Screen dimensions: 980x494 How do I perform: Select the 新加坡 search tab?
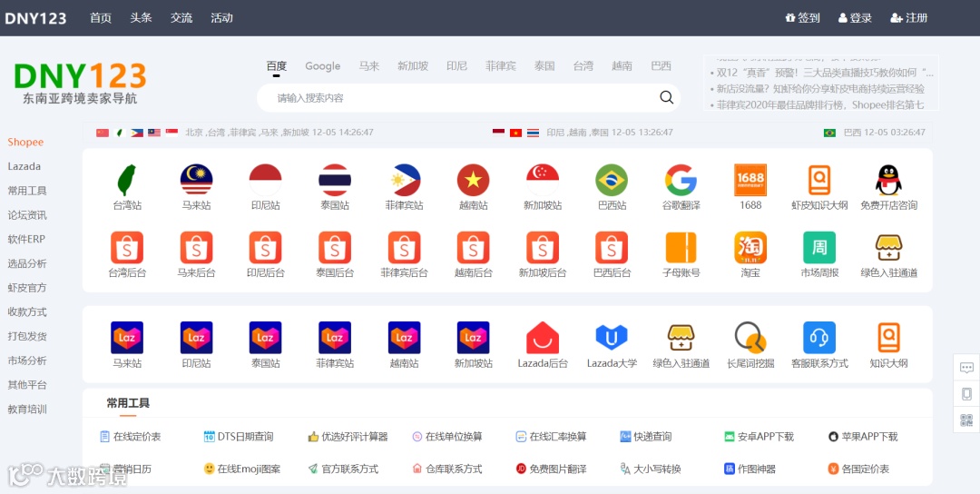pyautogui.click(x=413, y=66)
